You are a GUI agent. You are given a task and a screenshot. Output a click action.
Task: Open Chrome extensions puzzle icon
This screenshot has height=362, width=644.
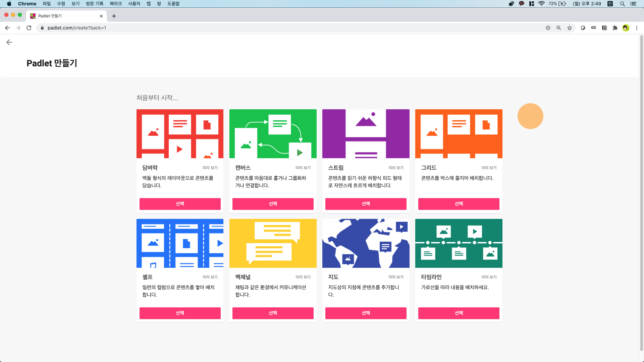tap(615, 28)
